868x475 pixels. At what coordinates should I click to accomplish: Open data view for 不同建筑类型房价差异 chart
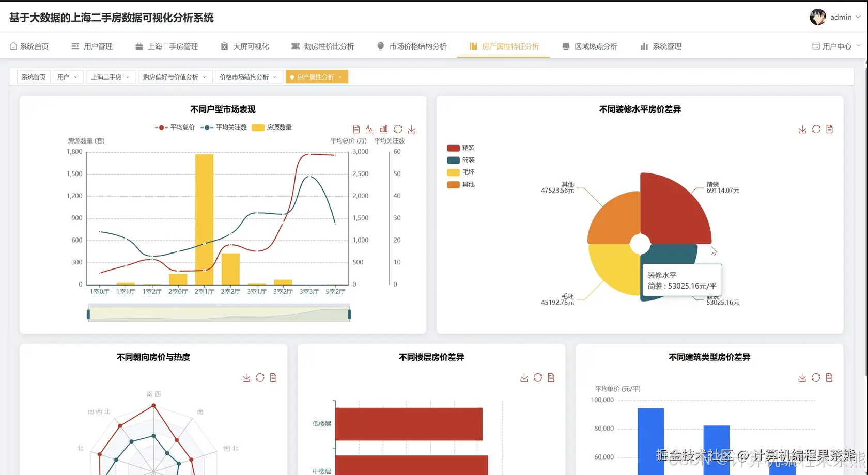[830, 377]
